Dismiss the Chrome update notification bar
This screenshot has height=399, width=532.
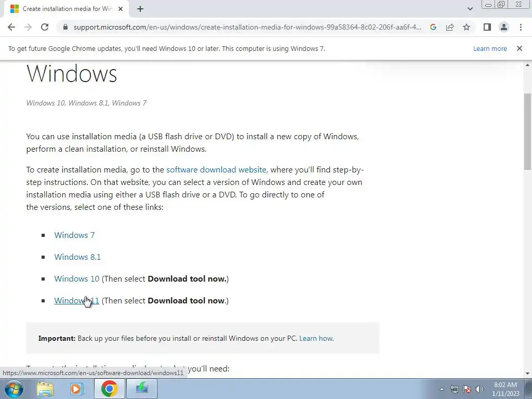click(519, 48)
